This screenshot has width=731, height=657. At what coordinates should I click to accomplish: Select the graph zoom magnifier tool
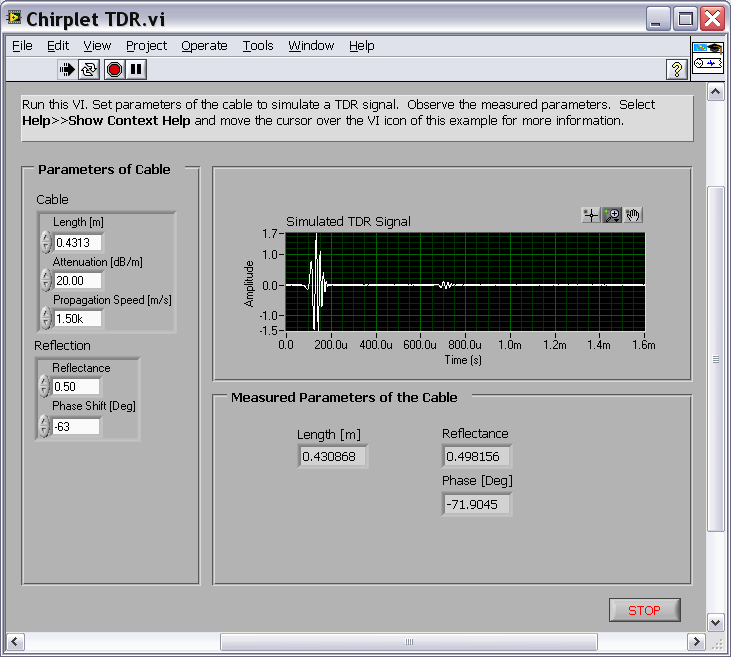[x=611, y=215]
